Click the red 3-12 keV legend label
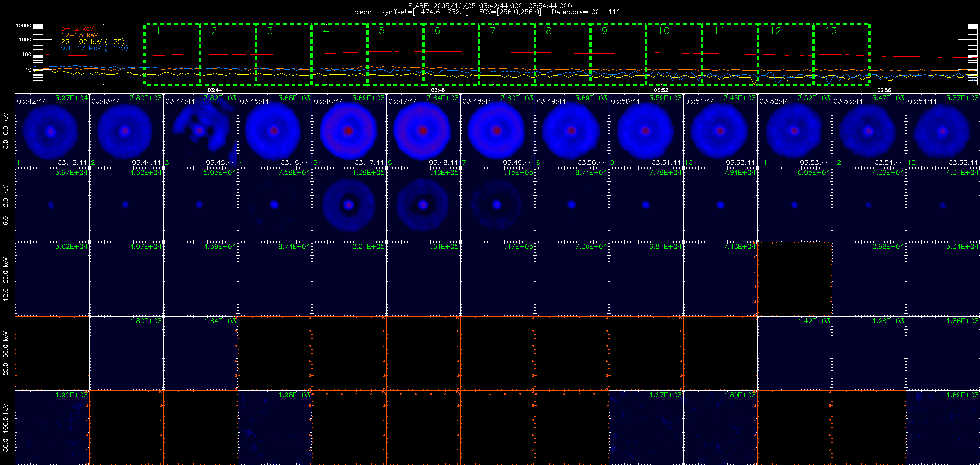 coord(77,29)
